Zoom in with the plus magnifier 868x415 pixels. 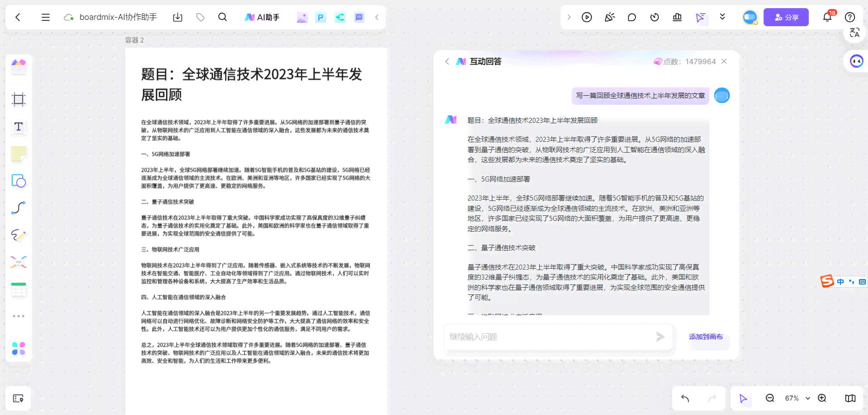tap(822, 398)
